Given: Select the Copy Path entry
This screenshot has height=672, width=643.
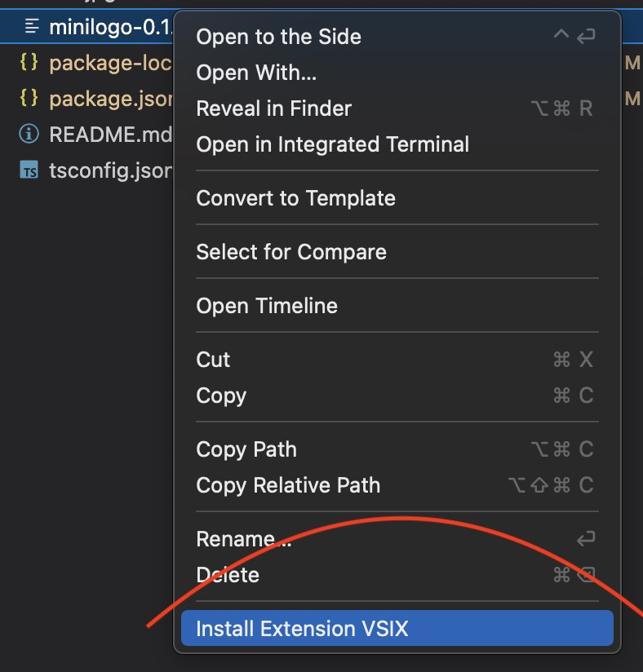Looking at the screenshot, I should 246,449.
